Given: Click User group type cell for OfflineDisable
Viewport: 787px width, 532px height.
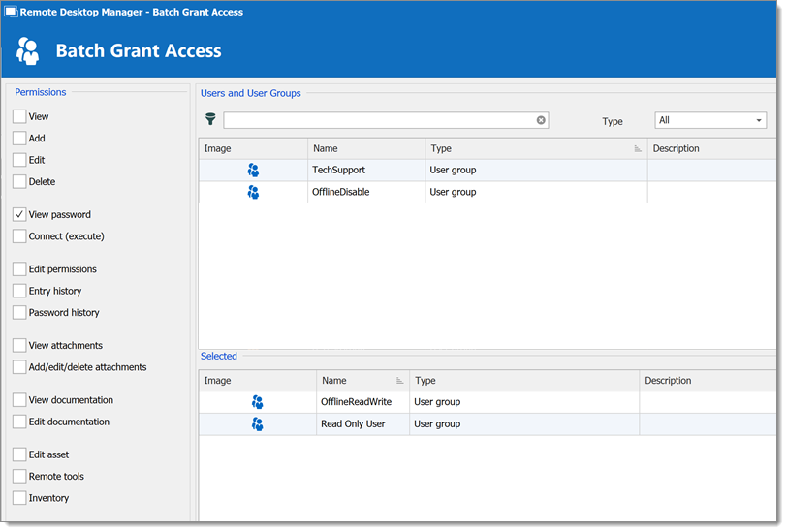Looking at the screenshot, I should click(536, 192).
